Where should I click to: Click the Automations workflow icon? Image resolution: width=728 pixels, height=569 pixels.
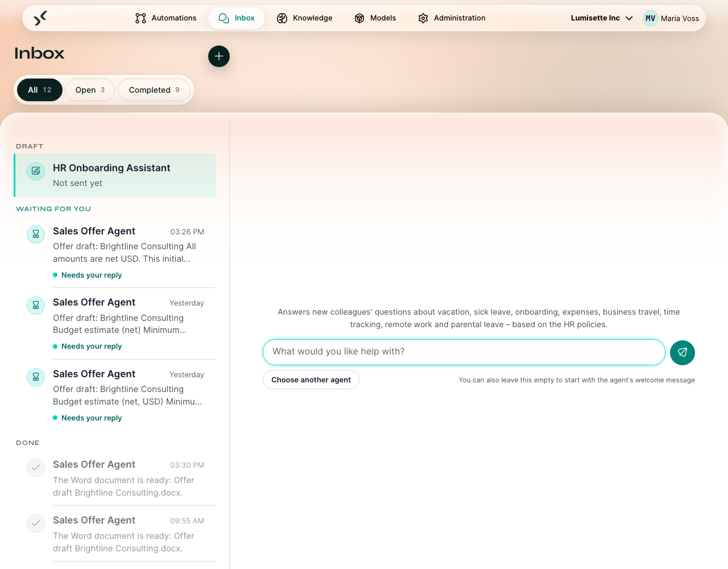pyautogui.click(x=140, y=18)
